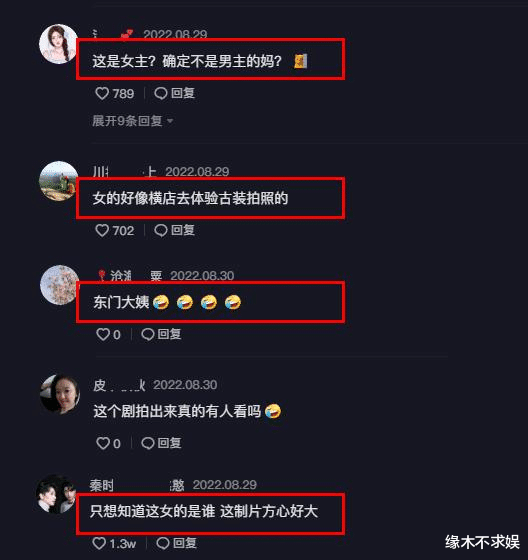Click comment text 女的好像横店去体验古装拍照的
The image size is (528, 560).
(190, 198)
